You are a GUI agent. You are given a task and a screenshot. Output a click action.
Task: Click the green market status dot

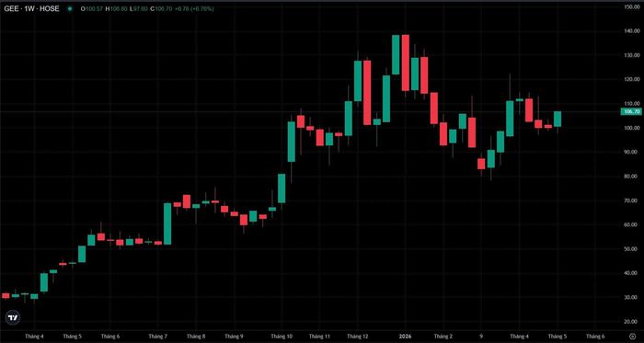tap(70, 8)
